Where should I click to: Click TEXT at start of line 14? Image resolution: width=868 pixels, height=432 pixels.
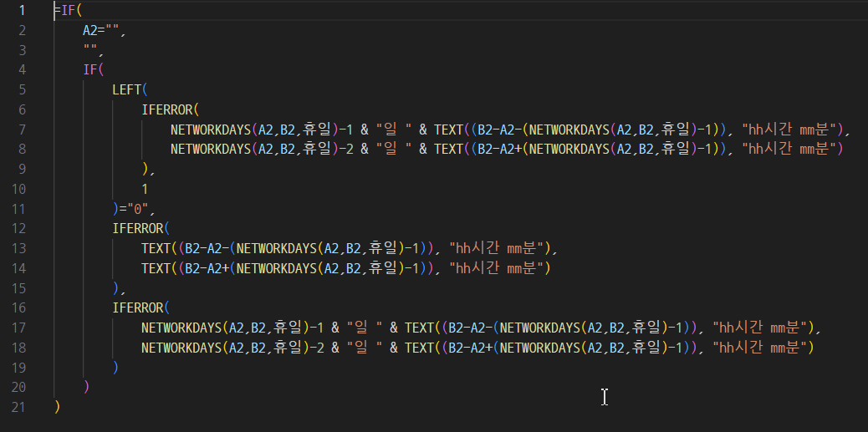tap(156, 268)
